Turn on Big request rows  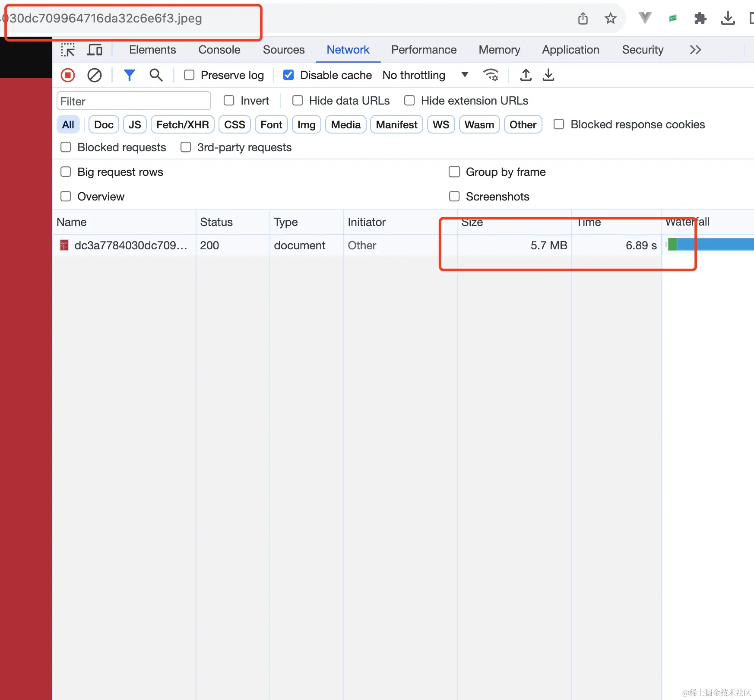(66, 172)
